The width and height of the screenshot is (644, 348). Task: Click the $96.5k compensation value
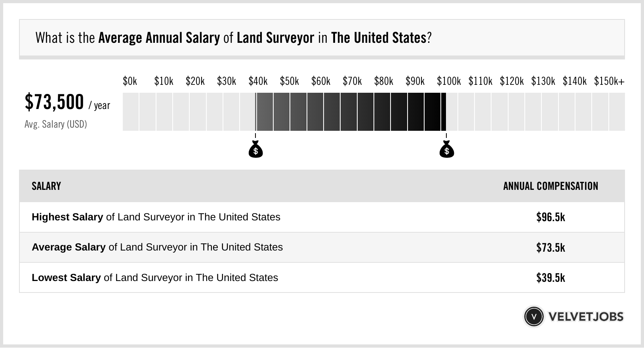tap(551, 217)
